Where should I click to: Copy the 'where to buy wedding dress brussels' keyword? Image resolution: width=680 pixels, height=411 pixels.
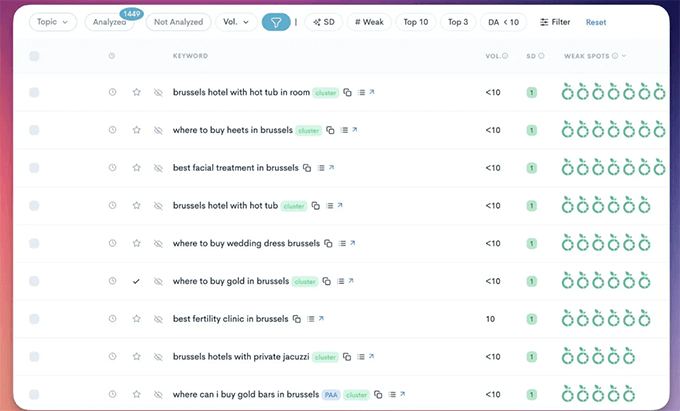tap(328, 243)
